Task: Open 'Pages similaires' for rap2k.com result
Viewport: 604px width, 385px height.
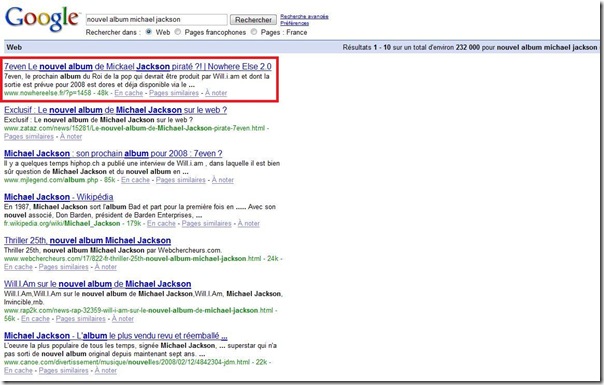Action: 81,319
